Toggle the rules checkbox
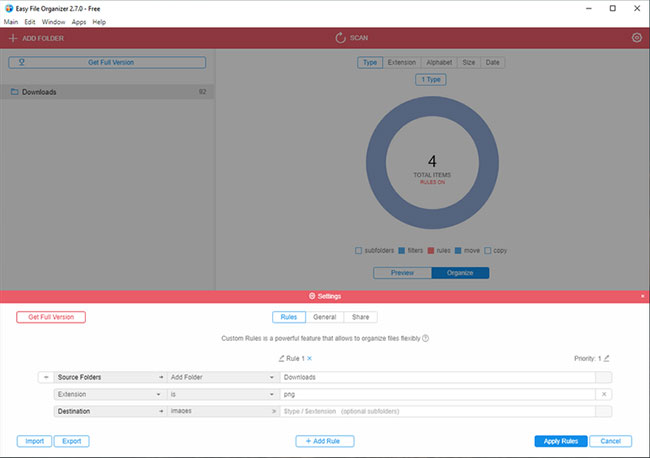This screenshot has width=650, height=458. 431,250
